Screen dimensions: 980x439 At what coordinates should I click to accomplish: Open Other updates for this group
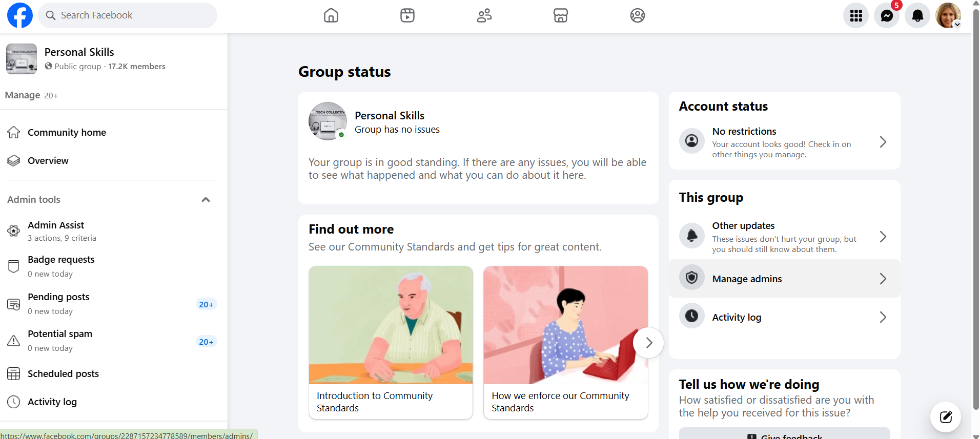(x=785, y=237)
